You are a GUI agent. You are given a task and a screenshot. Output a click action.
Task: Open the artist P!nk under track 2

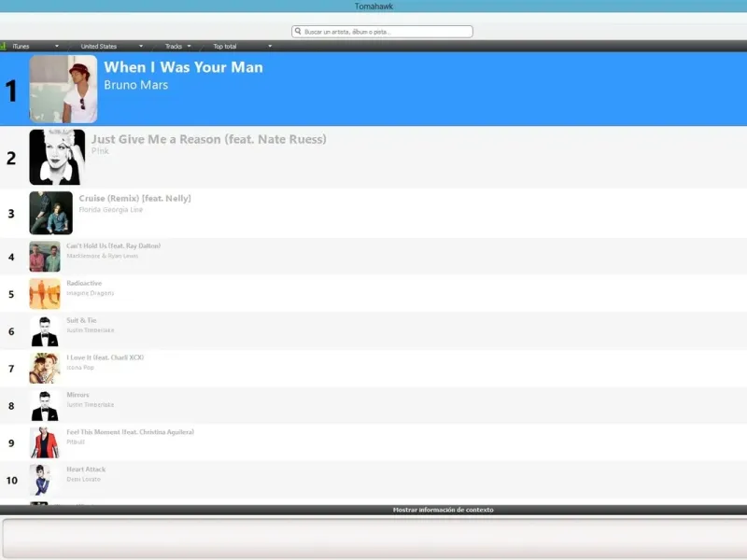100,151
